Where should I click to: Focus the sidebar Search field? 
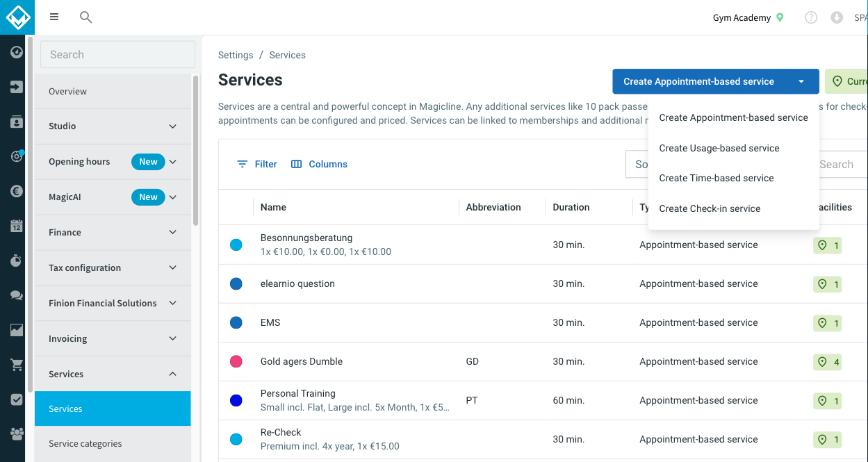[117, 55]
